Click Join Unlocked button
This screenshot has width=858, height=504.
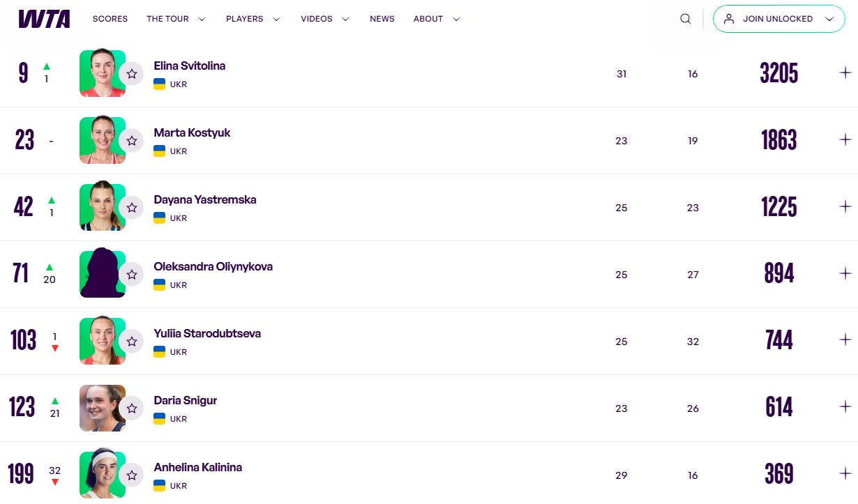pyautogui.click(x=778, y=19)
